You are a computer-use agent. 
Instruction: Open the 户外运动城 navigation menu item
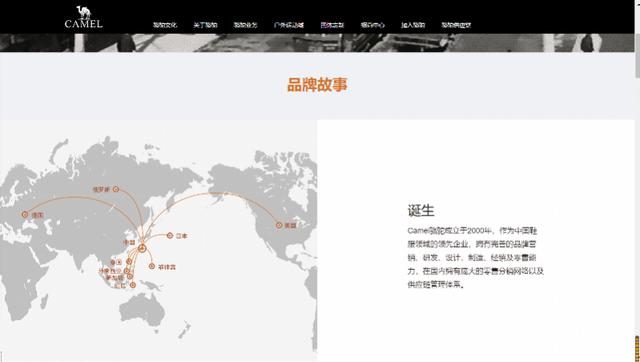click(289, 25)
